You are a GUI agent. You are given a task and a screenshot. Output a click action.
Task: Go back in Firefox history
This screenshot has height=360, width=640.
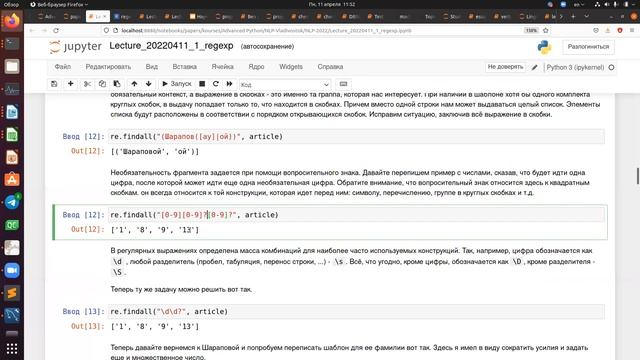coord(32,31)
